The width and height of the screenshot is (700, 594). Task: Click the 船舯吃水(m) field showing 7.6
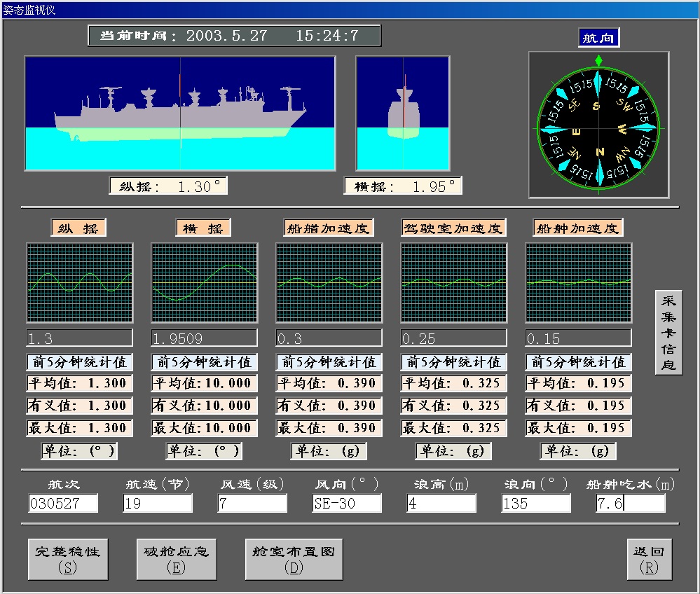631,503
